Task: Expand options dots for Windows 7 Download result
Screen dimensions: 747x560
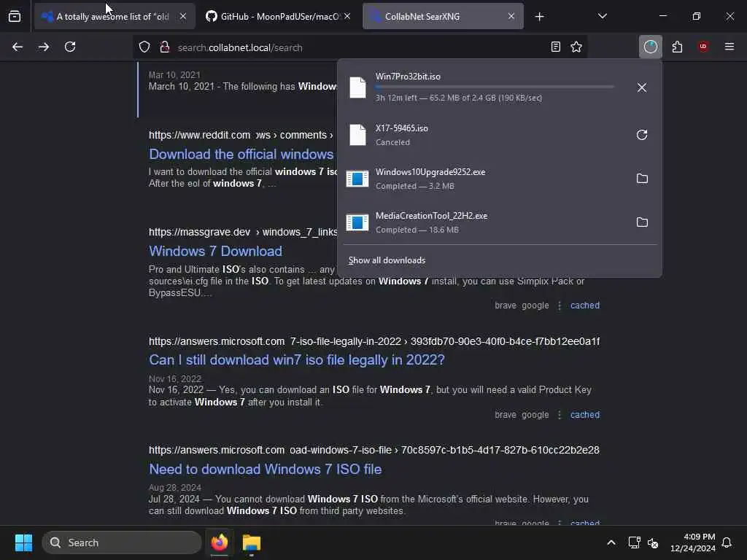Action: click(x=560, y=306)
